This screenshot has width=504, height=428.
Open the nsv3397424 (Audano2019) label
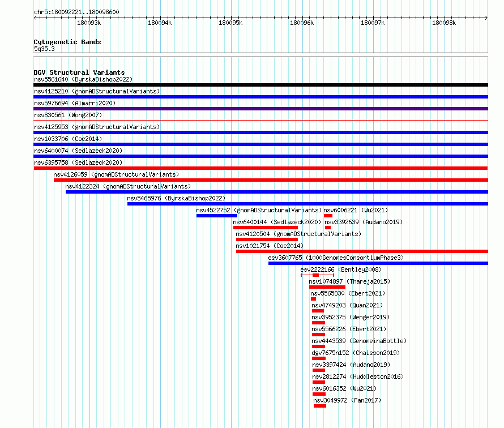(x=351, y=365)
